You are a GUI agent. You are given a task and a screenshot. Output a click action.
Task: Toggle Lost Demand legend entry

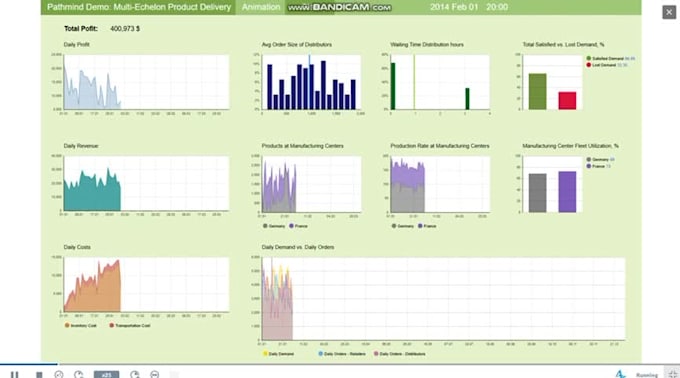click(x=607, y=65)
